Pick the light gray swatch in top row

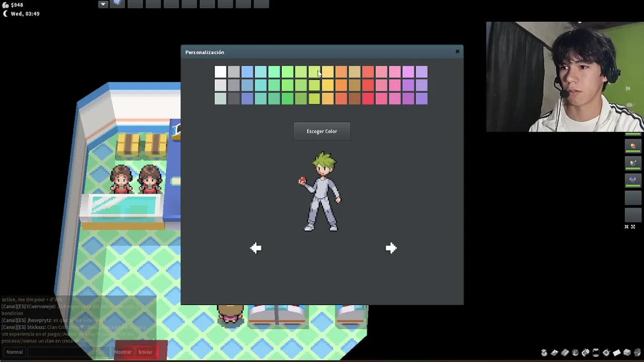[233, 72]
